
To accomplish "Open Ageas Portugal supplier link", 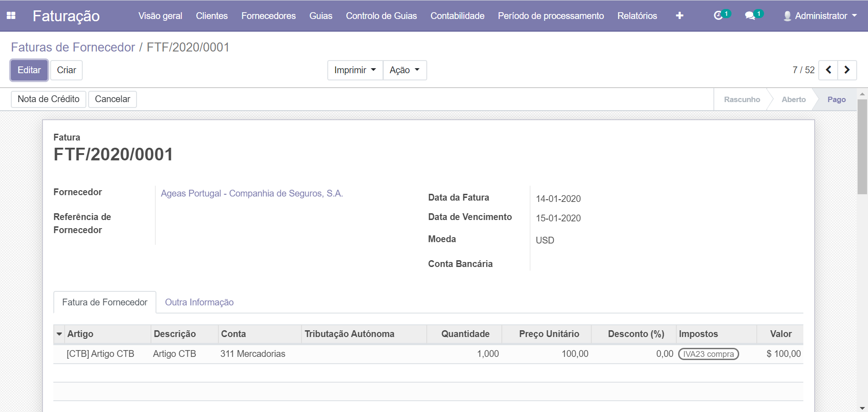I will click(x=252, y=193).
